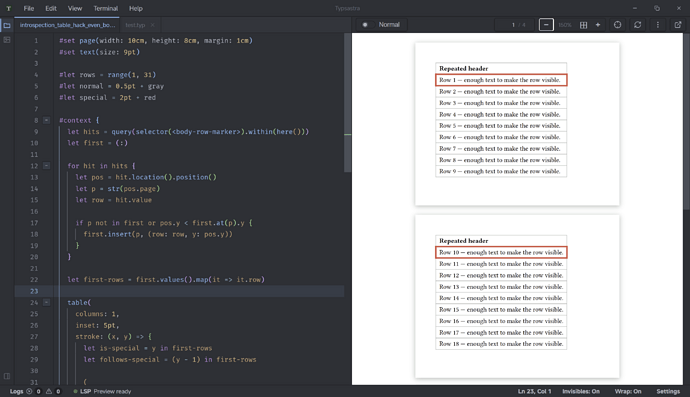Click 'first.insert' code on line 18

[108, 234]
